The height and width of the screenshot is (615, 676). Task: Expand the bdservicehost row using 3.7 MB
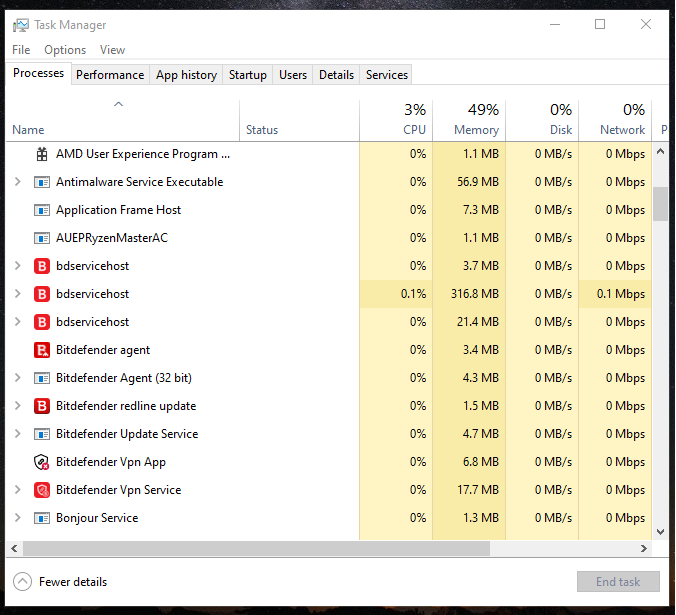17,266
